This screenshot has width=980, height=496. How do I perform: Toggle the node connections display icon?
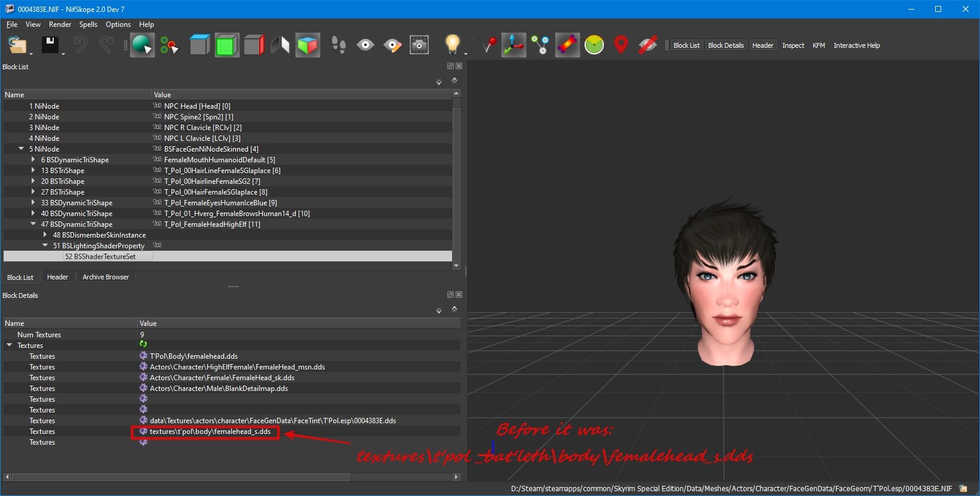(x=540, y=45)
